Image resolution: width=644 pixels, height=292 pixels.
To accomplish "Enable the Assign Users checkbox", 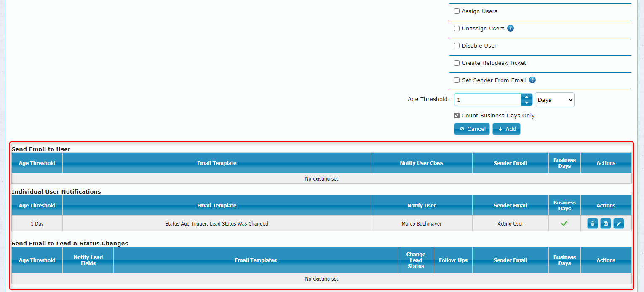I will pos(457,11).
